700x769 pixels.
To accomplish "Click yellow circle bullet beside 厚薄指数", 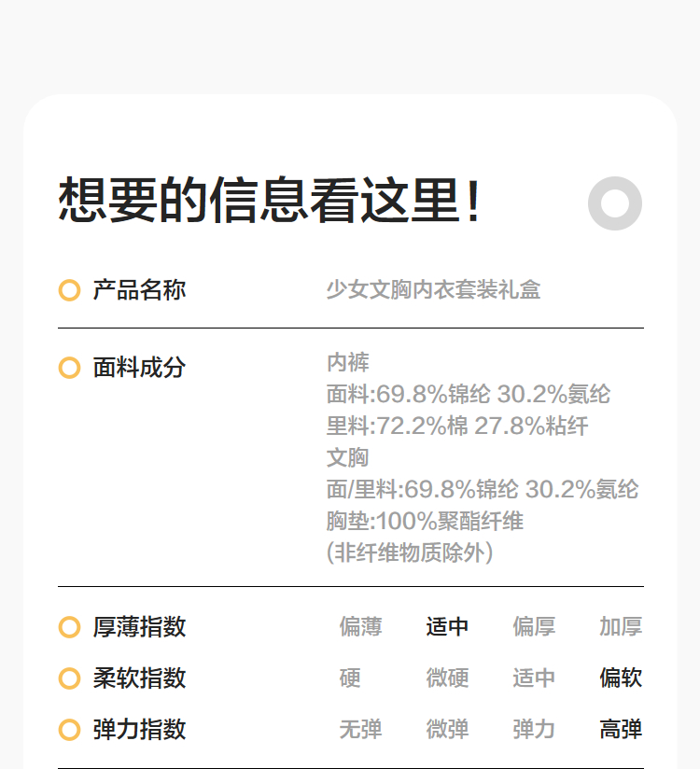I will [x=69, y=627].
